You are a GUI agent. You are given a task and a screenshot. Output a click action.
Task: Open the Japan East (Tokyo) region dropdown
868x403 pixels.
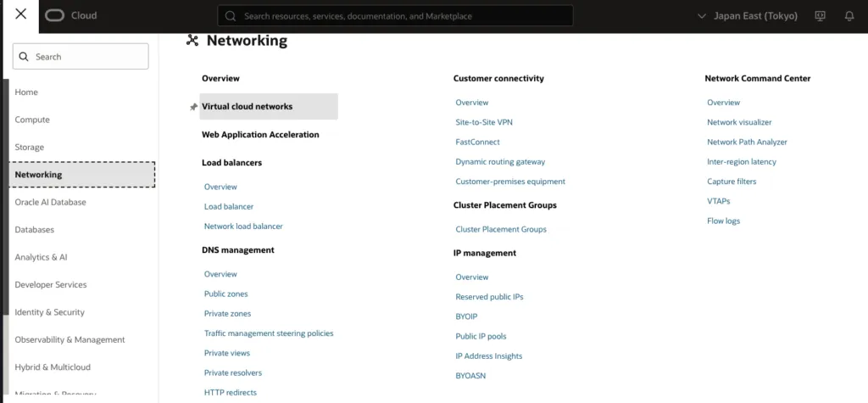coord(748,16)
